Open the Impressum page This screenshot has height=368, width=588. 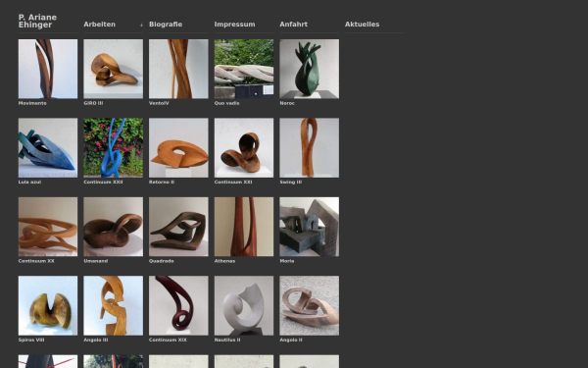[x=234, y=25]
